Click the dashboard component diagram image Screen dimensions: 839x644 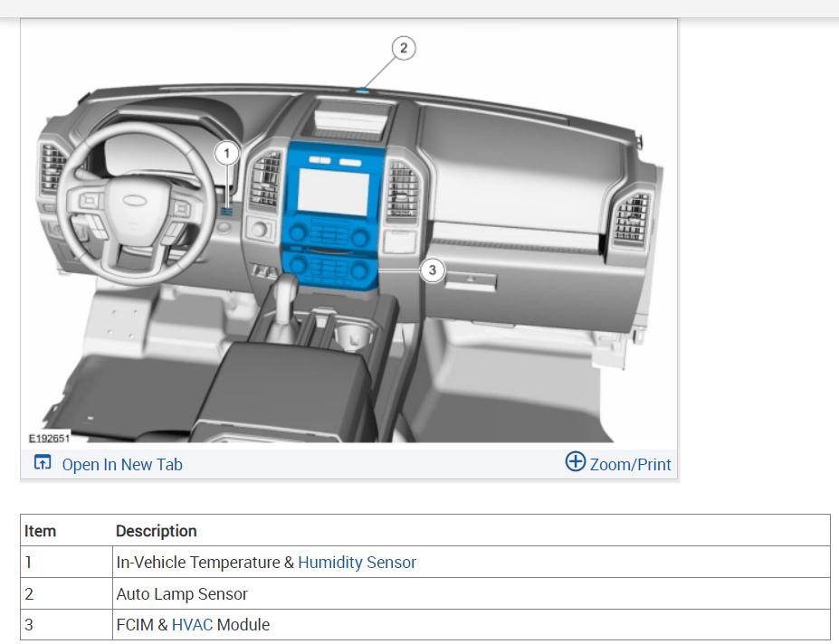[348, 232]
